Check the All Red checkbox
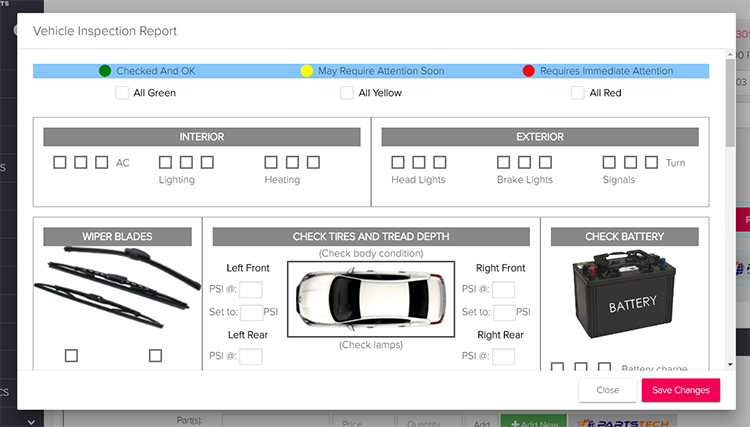The height and width of the screenshot is (427, 750). [578, 93]
